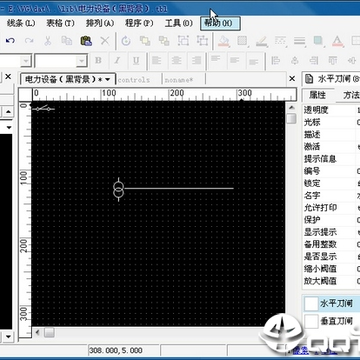Screen dimensions: 360x360
Task: Select the transformer symbol on canvas
Action: point(119,189)
